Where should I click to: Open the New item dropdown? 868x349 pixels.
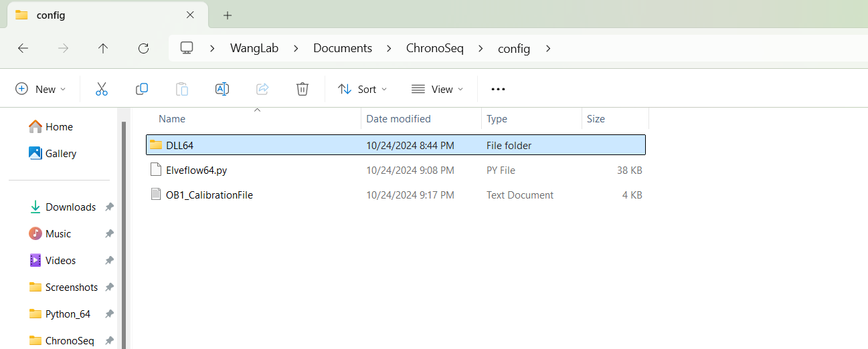coord(41,89)
